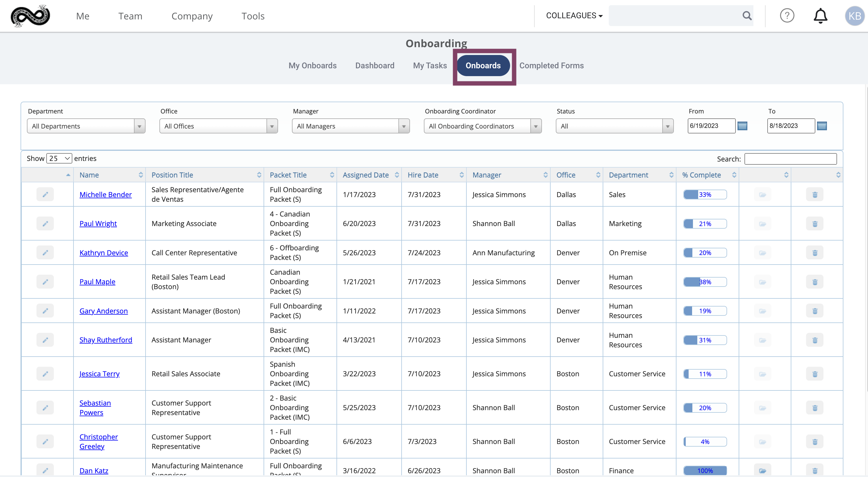Screen dimensions: 868x477
Task: Switch to My Onboards tab
Action: [312, 65]
